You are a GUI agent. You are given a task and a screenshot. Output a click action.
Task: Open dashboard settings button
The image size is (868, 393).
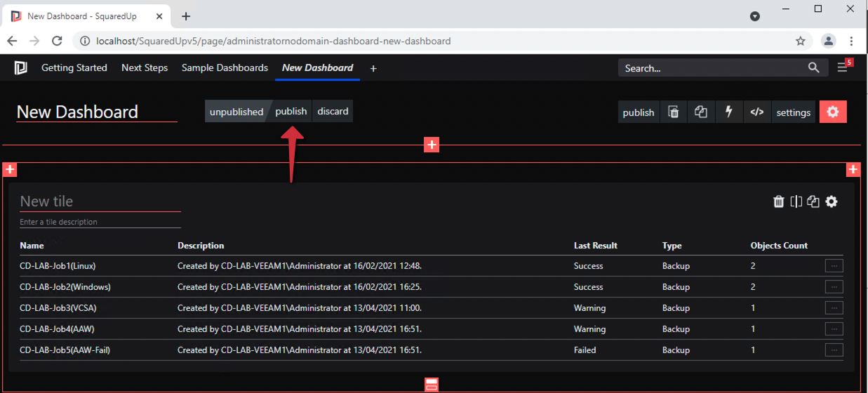794,112
